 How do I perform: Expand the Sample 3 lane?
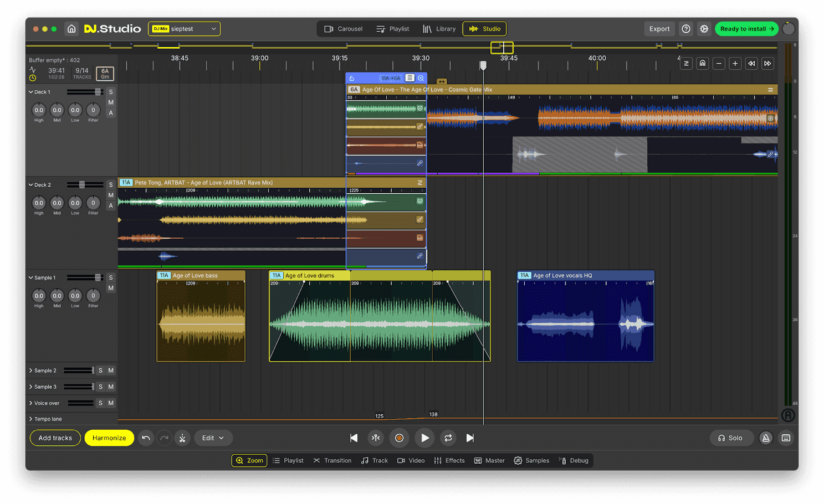(x=31, y=387)
